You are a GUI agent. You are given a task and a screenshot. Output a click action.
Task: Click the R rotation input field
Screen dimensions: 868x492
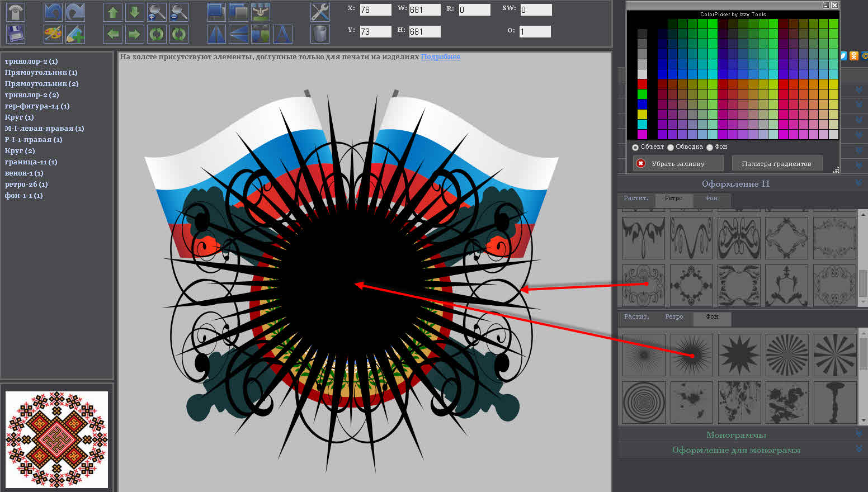475,10
